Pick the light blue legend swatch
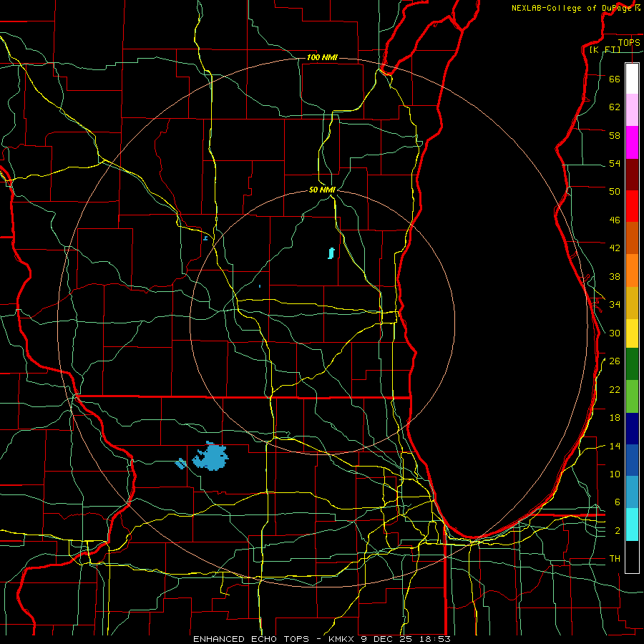Image resolution: width=644 pixels, height=644 pixels. (632, 492)
